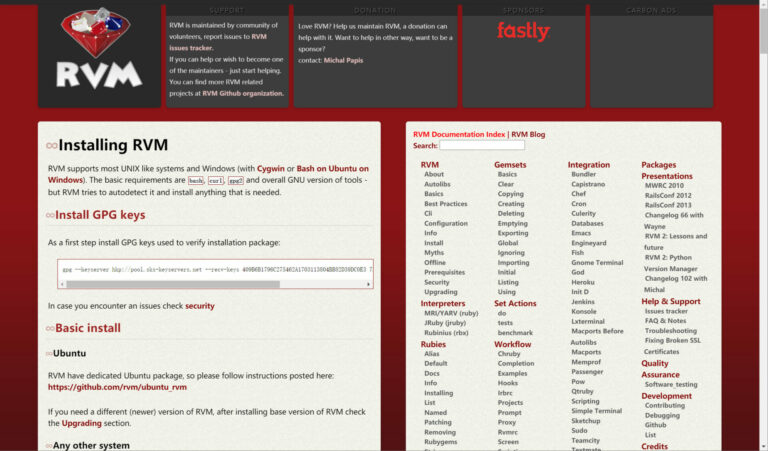
Task: Open JRuby (jruby) interpreter link
Action: click(x=445, y=323)
